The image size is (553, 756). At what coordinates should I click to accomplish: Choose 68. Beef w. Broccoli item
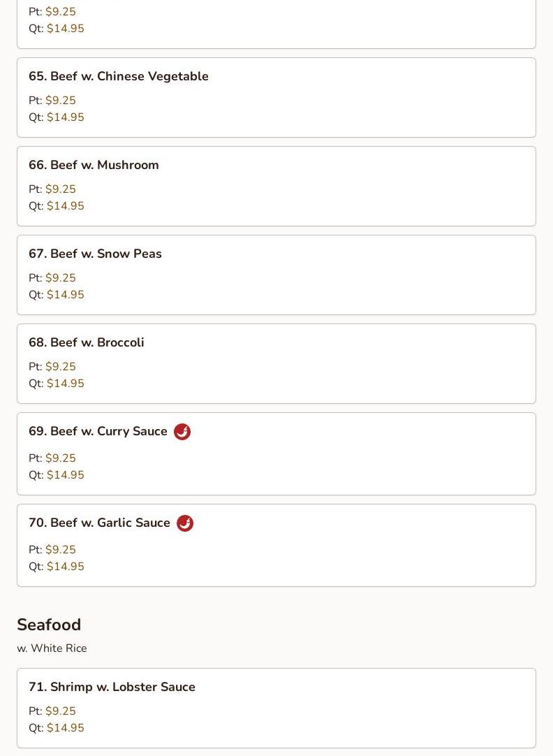87,342
